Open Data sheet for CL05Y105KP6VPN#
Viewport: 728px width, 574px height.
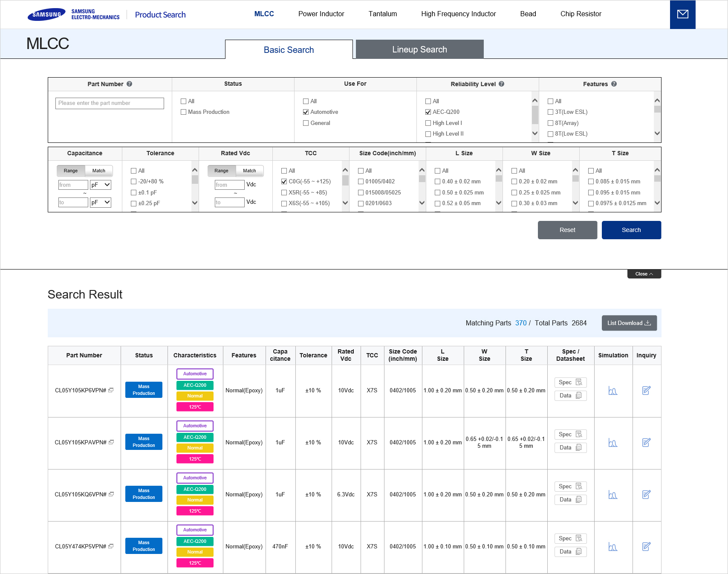[x=570, y=395]
